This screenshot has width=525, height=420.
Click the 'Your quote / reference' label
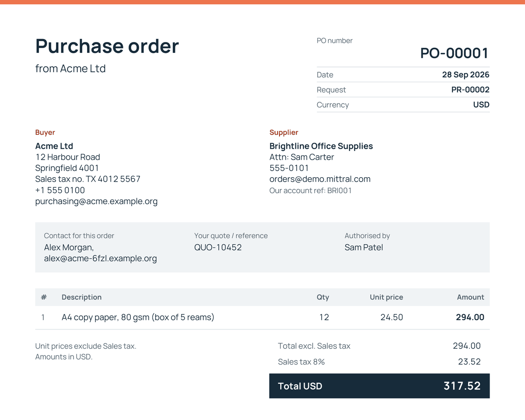point(231,236)
